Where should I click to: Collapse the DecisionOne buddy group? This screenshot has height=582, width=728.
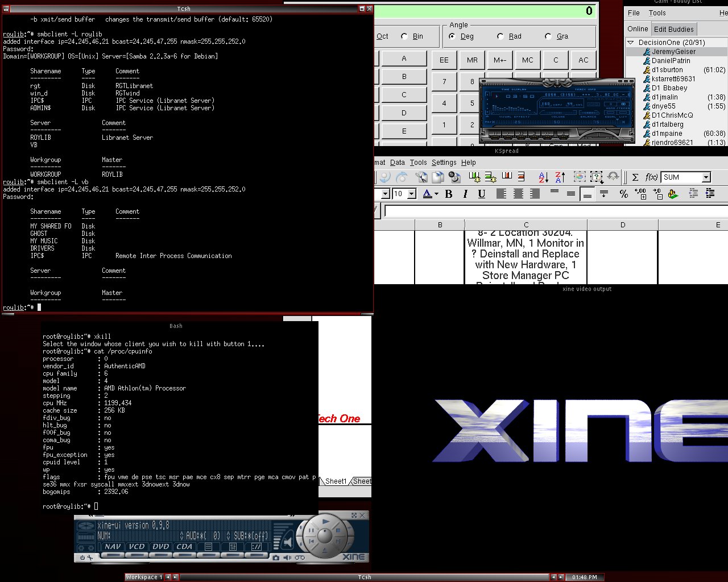631,43
